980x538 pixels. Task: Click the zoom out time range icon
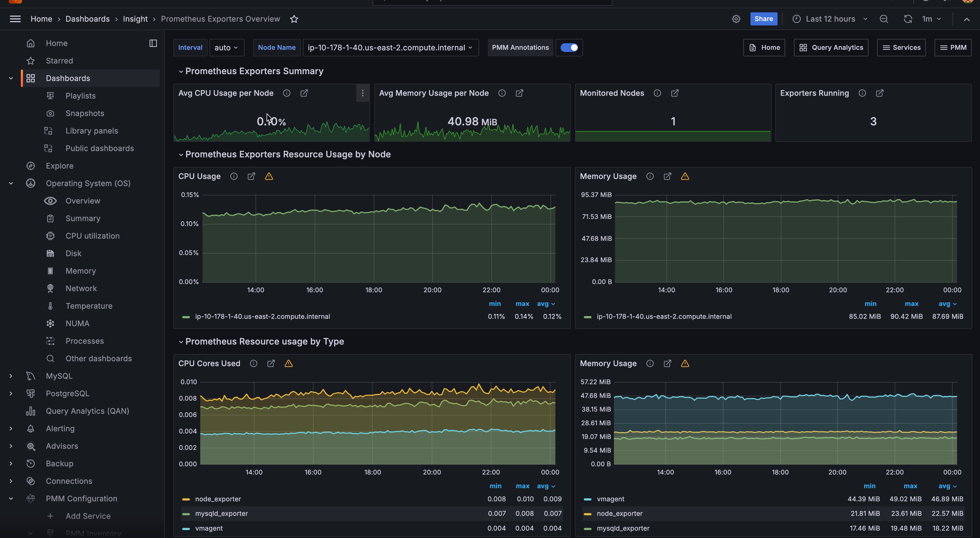[x=884, y=19]
